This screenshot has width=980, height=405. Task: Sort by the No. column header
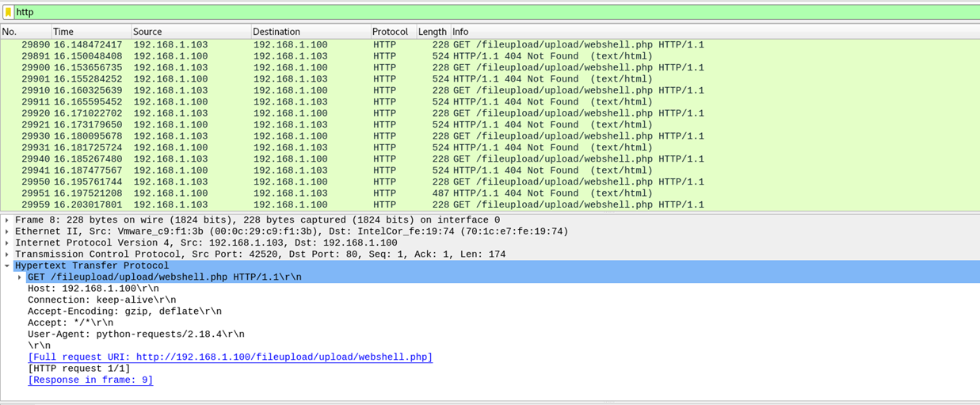[x=25, y=32]
